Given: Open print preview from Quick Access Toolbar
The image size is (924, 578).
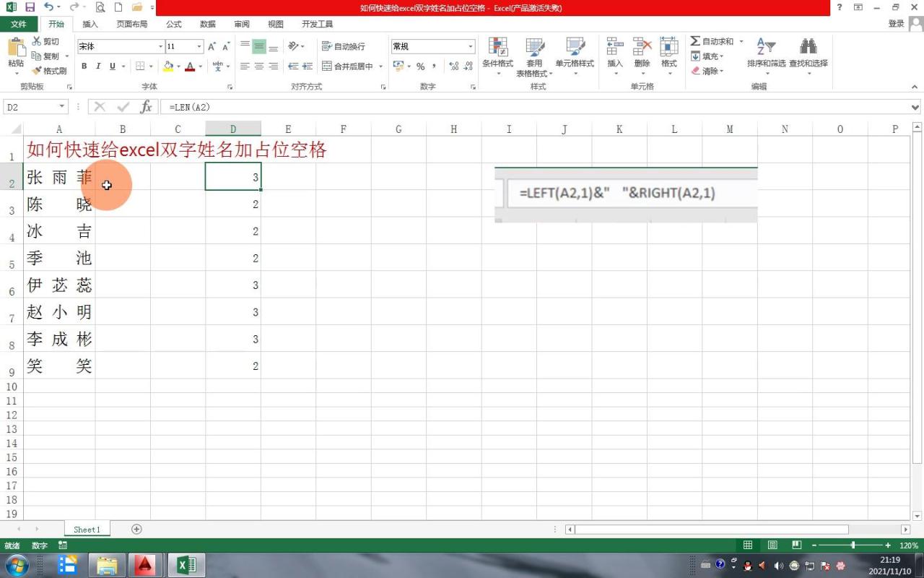Looking at the screenshot, I should pyautogui.click(x=100, y=7).
